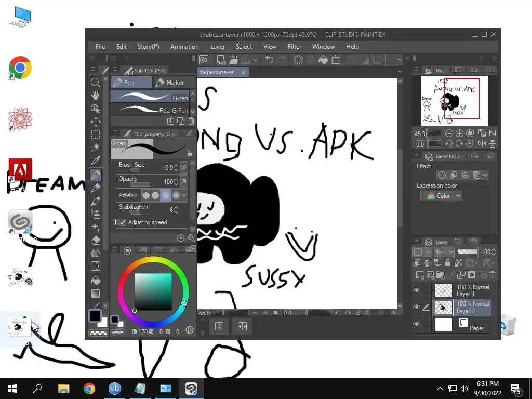Select the Gradient tool

[x=96, y=294]
